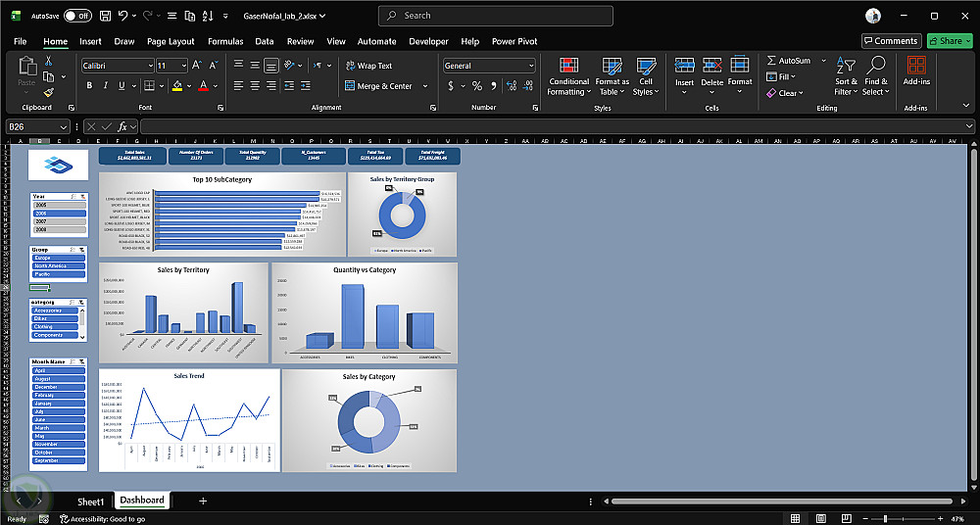Click the Align Right icon
The height and width of the screenshot is (525, 980).
pyautogui.click(x=271, y=85)
